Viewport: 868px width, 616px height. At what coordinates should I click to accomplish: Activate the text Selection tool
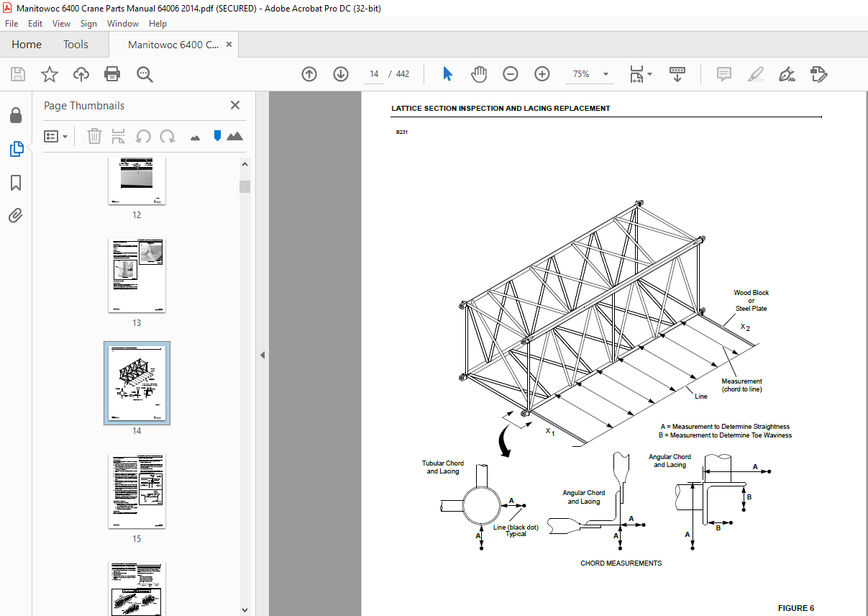pyautogui.click(x=447, y=73)
